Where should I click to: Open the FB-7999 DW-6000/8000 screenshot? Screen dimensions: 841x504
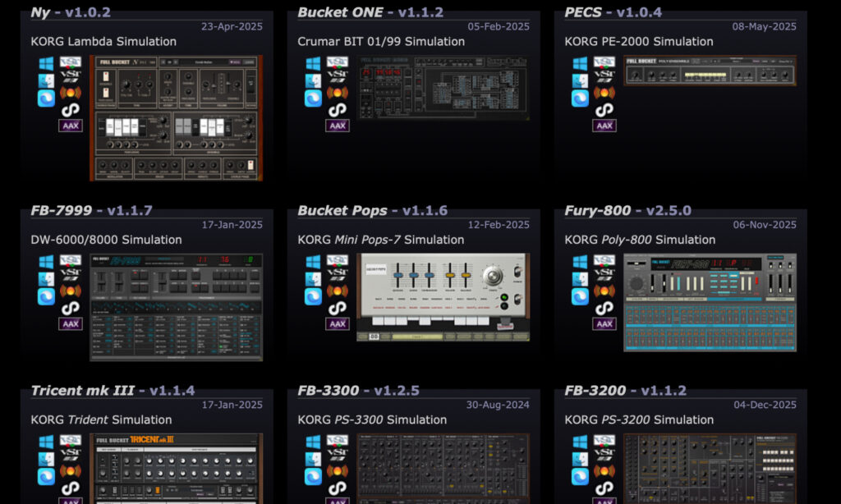tap(176, 307)
